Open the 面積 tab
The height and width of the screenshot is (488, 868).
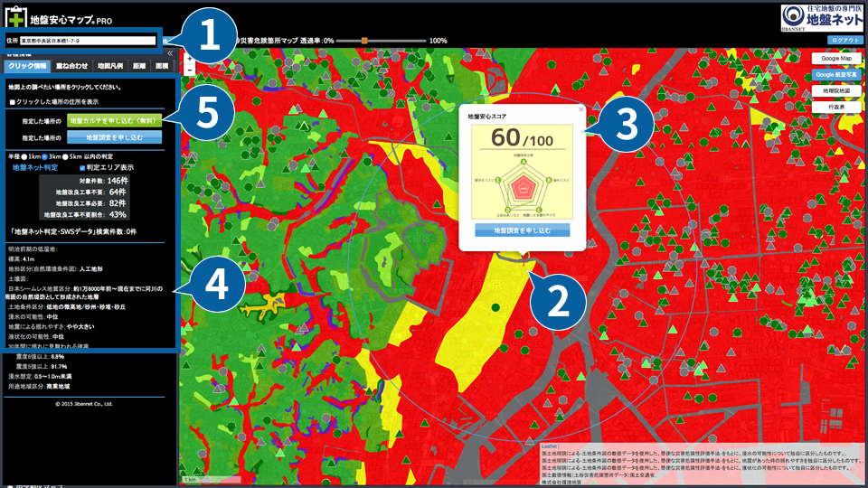(x=162, y=66)
